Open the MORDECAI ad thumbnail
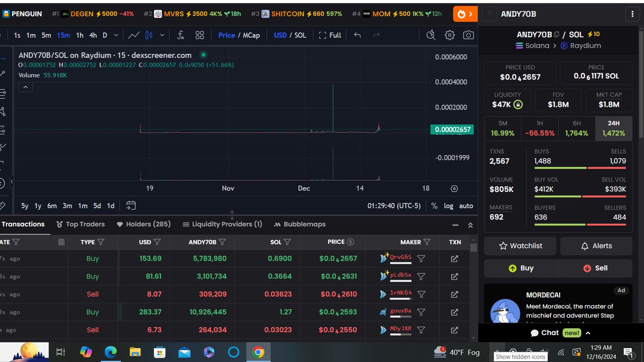Viewport: 644px width, 362px height. (x=505, y=312)
